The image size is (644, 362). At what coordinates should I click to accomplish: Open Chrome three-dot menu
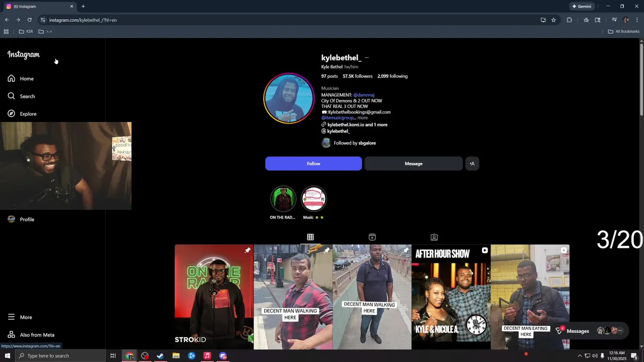(x=637, y=20)
